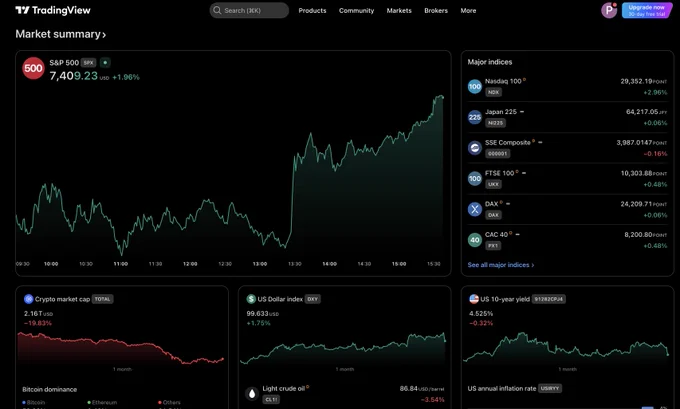Image resolution: width=680 pixels, height=409 pixels.
Task: Click the Light crude oil price 86.84
Action: pyautogui.click(x=409, y=389)
